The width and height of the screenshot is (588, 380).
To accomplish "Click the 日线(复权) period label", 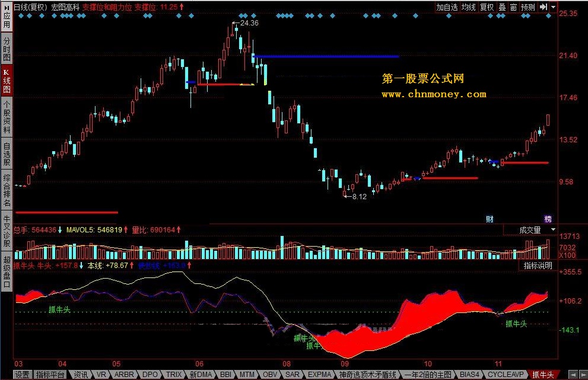I will click(x=31, y=7).
